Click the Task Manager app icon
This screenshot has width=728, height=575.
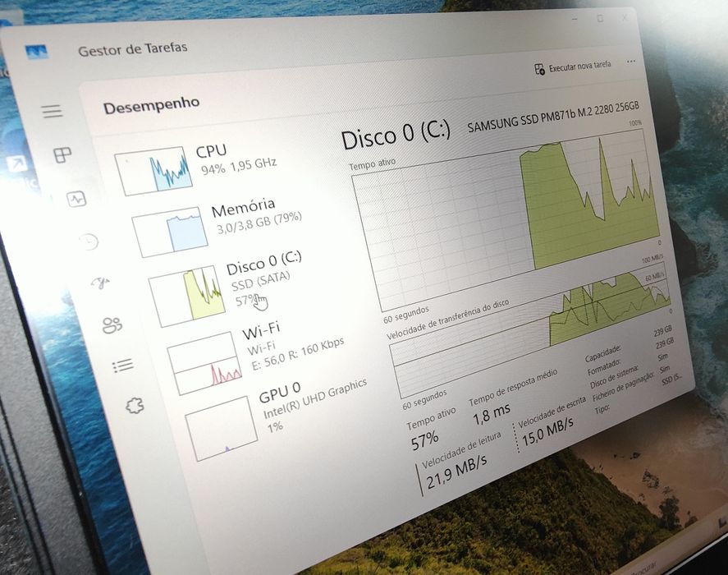pyautogui.click(x=36, y=52)
